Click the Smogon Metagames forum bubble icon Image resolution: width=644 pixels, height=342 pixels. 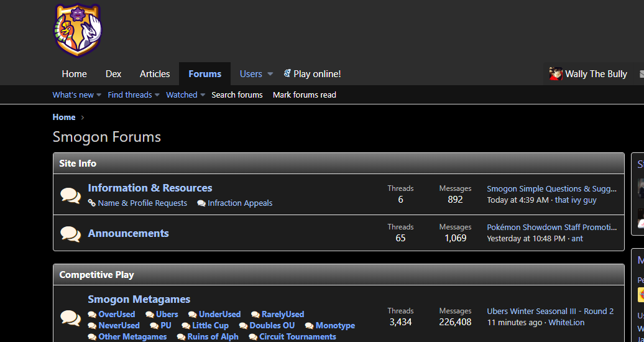[x=71, y=318]
